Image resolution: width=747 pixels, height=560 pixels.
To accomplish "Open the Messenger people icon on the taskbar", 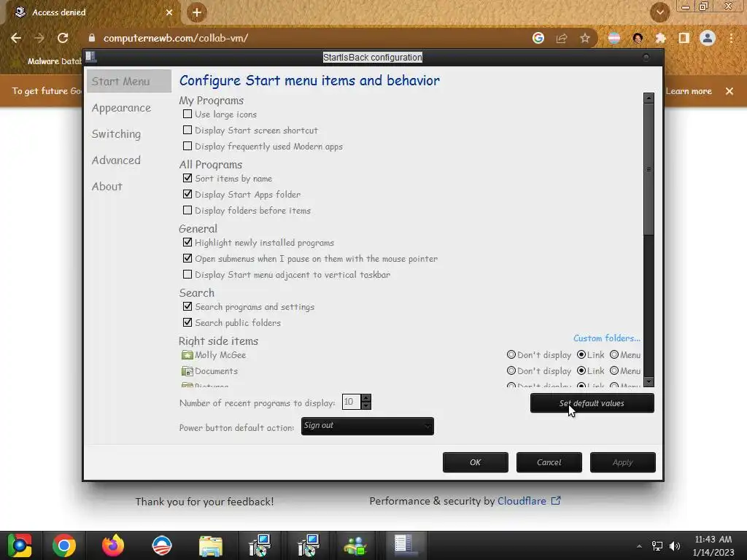I will point(355,545).
